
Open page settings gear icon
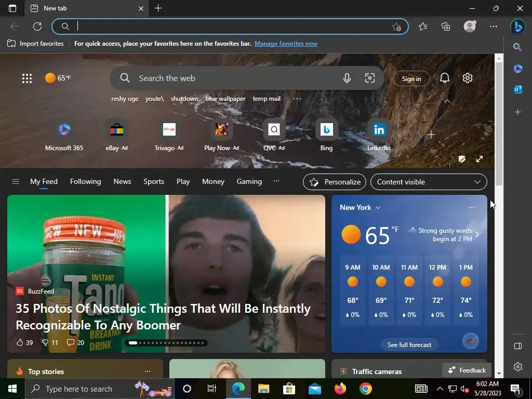click(468, 78)
